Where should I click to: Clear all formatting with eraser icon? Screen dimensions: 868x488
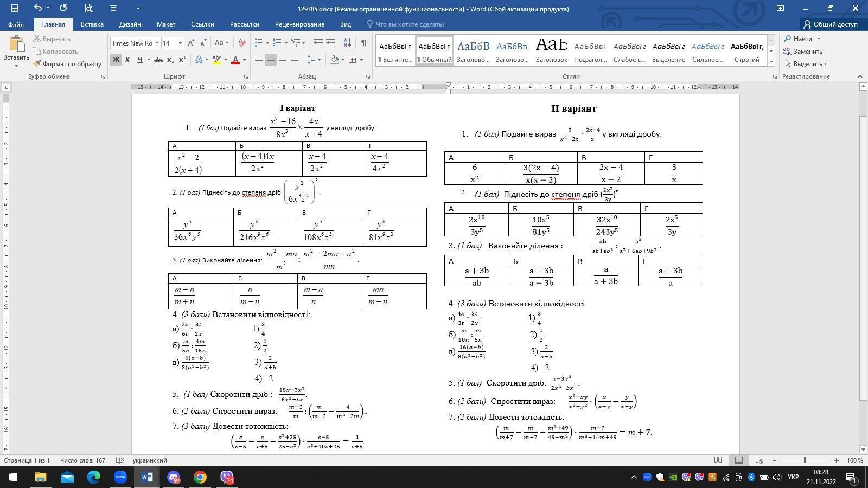pos(242,43)
